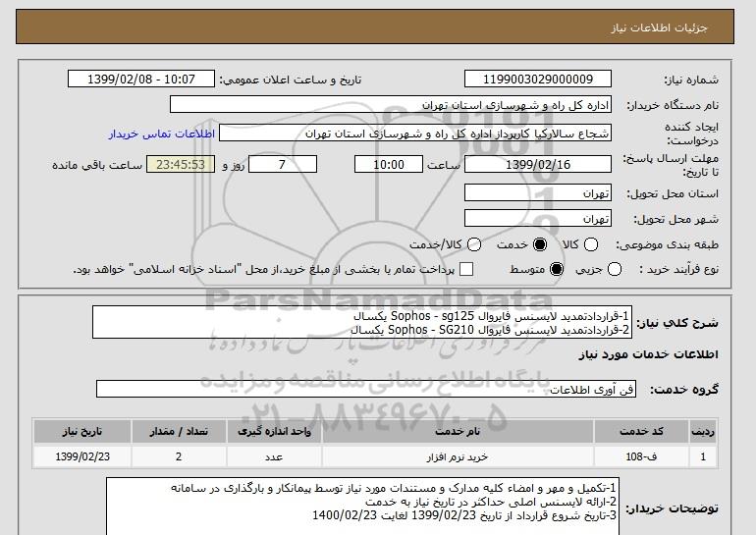Click the شماره نیاز label

[x=691, y=80]
